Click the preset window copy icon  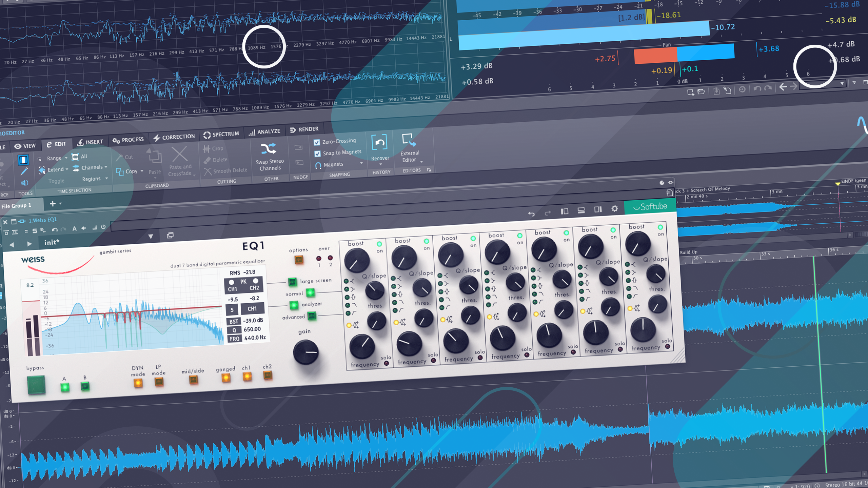(170, 235)
